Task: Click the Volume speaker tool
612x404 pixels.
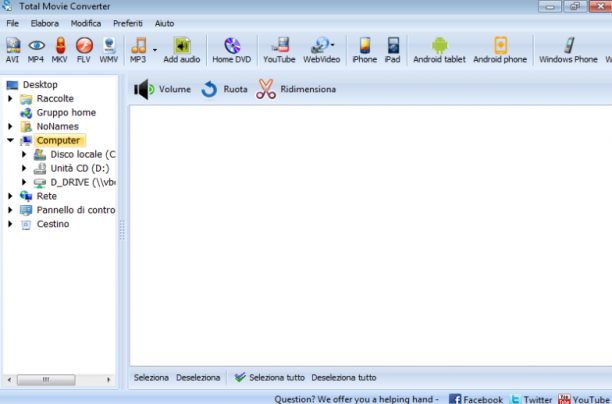Action: (x=162, y=89)
